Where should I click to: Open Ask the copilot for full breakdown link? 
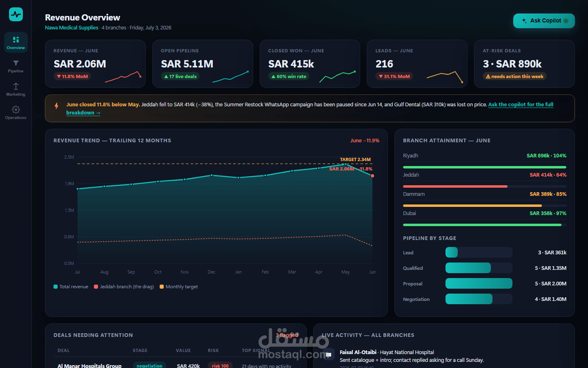tap(521, 105)
